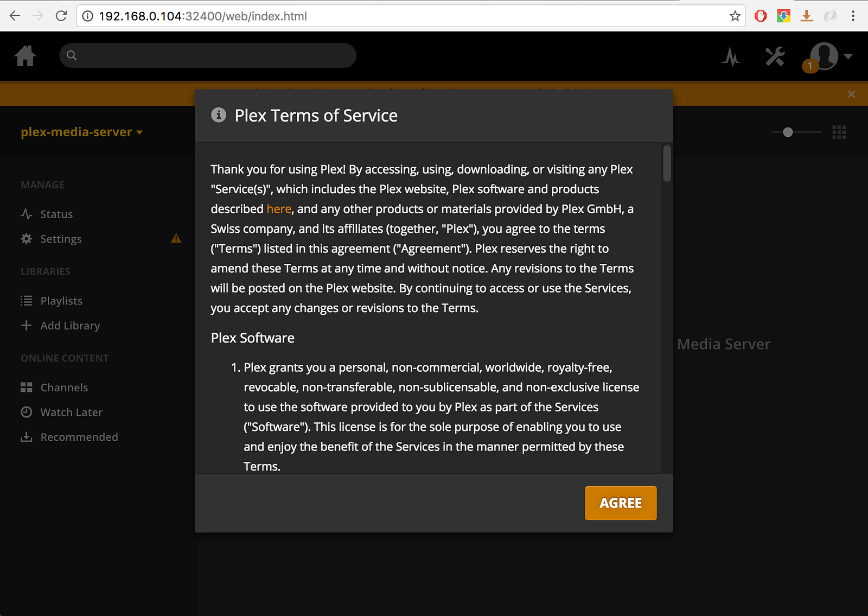
Task: Open the Chrome three-dot menu
Action: click(853, 16)
